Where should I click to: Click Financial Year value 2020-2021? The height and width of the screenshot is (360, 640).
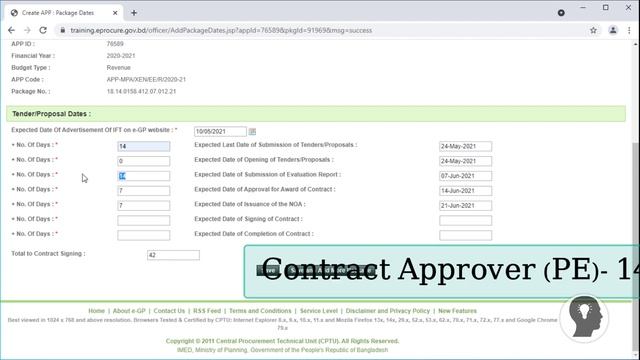pyautogui.click(x=121, y=56)
